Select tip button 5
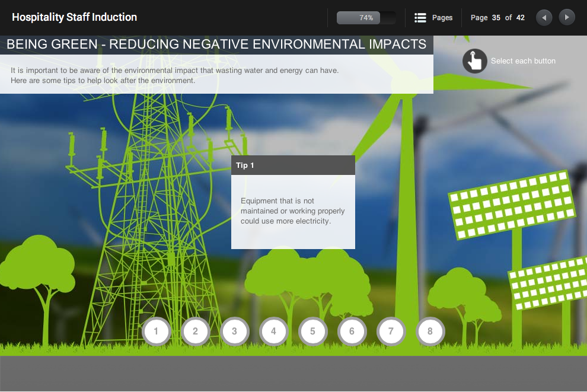This screenshot has width=587, height=392. (312, 332)
